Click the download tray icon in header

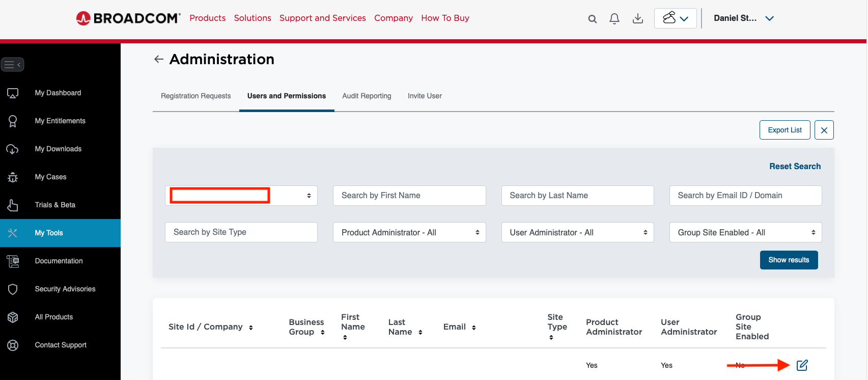637,19
